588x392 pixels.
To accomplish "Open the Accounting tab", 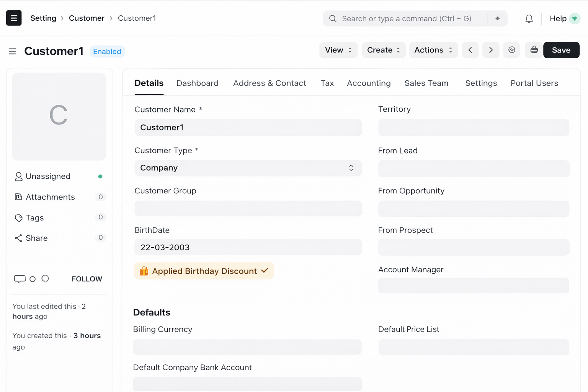I will (369, 83).
